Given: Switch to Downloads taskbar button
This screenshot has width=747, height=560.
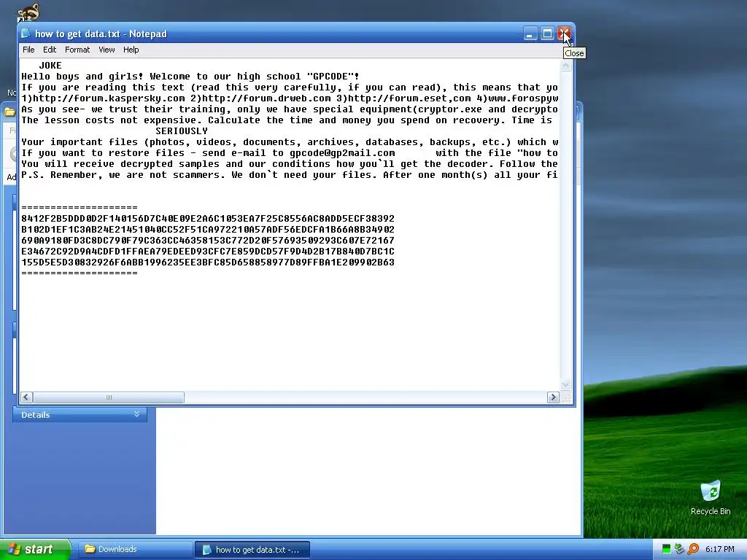Looking at the screenshot, I should [x=135, y=549].
